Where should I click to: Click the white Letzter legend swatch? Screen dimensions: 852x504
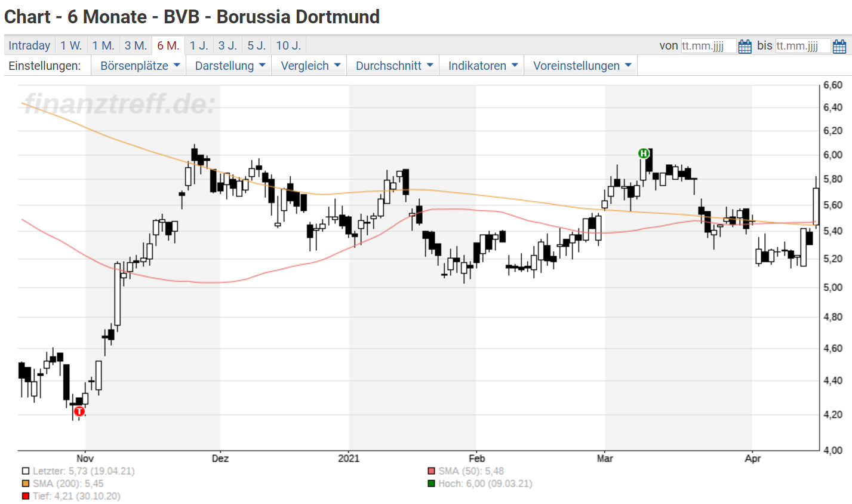(x=26, y=471)
